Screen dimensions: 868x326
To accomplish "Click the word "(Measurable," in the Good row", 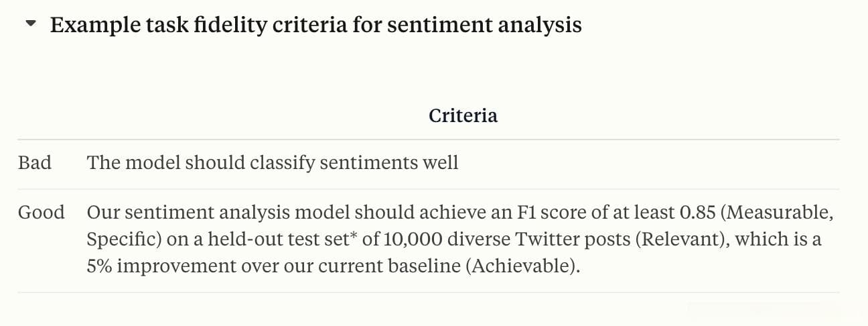I will pyautogui.click(x=780, y=213).
